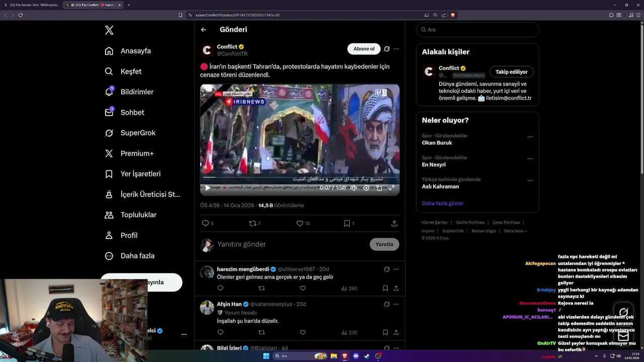Click Takip ediyor button for Conflict
Screen dimensions: 644x362
point(512,72)
